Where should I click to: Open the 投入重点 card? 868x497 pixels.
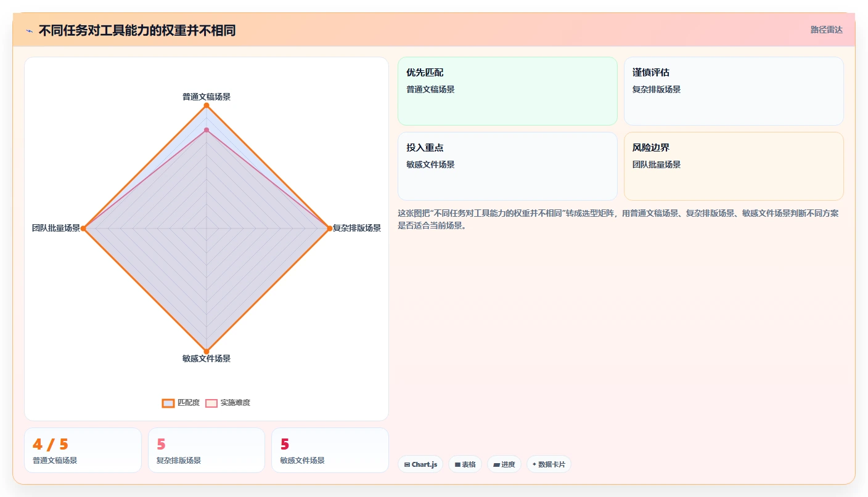pyautogui.click(x=507, y=166)
